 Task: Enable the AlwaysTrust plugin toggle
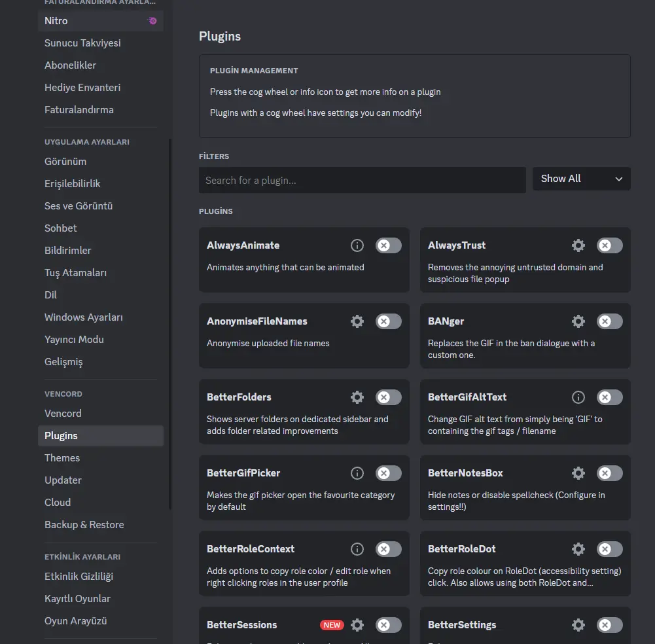(609, 245)
